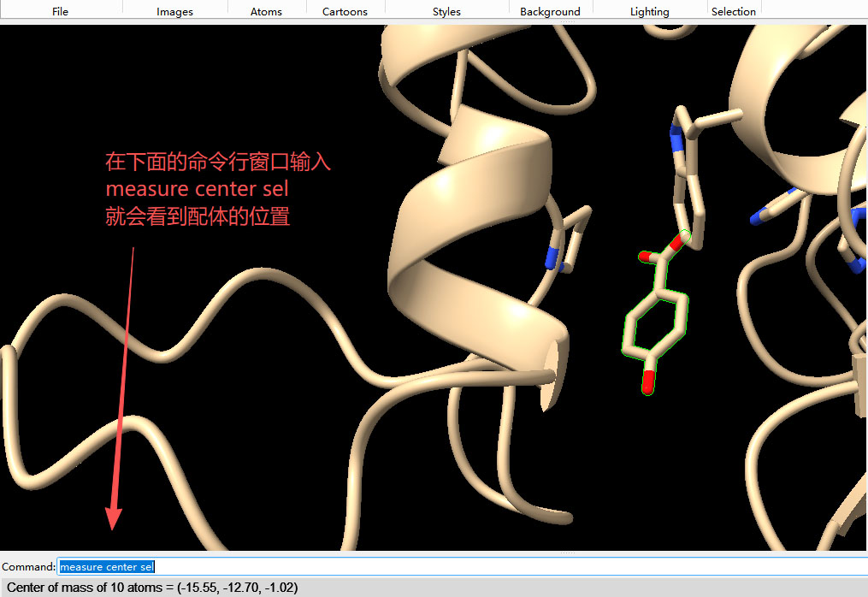Select the Atoms toolbar section
This screenshot has height=597, width=868.
pyautogui.click(x=266, y=11)
